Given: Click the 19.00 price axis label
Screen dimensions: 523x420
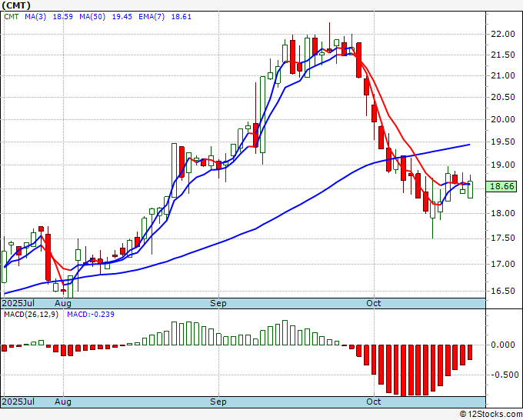Looking at the screenshot, I should 503,165.
